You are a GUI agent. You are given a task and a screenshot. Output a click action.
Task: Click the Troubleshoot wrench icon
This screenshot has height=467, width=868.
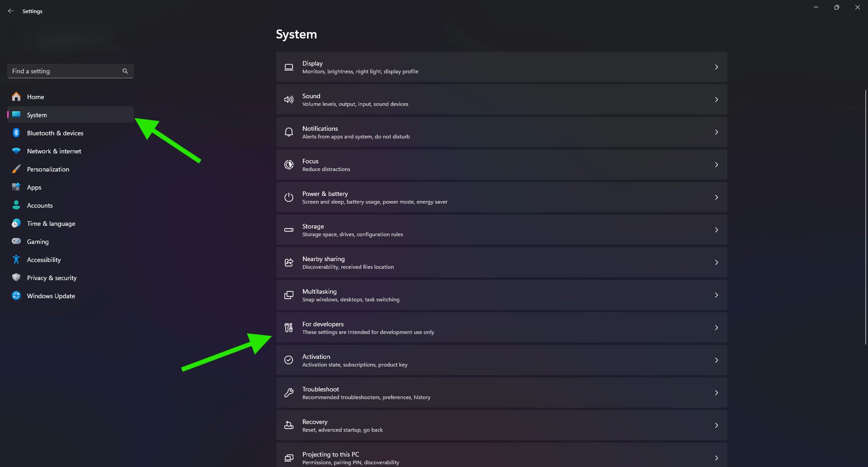coord(289,393)
